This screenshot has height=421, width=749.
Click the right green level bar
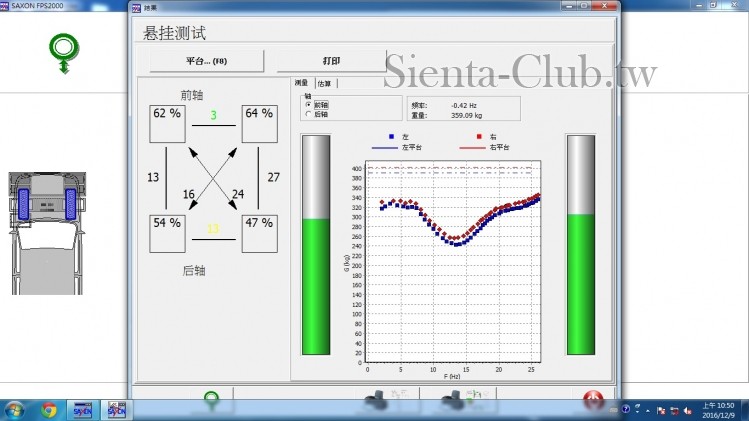(581, 245)
